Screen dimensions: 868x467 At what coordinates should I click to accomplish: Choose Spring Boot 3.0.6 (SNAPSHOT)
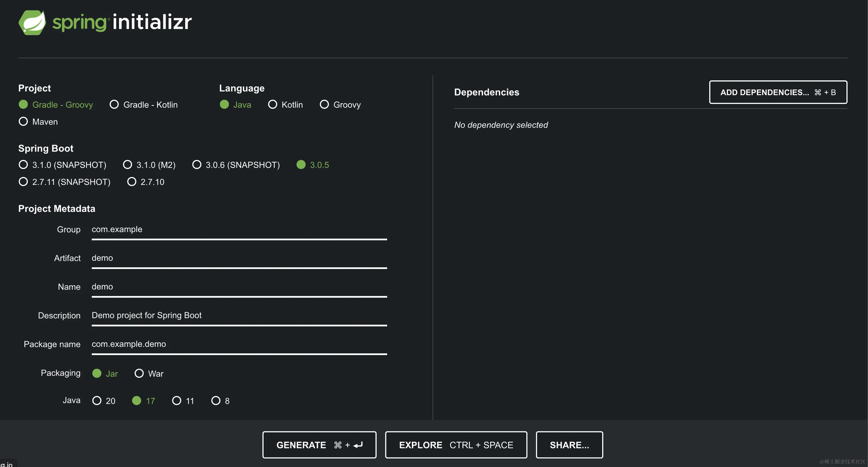[x=196, y=165]
